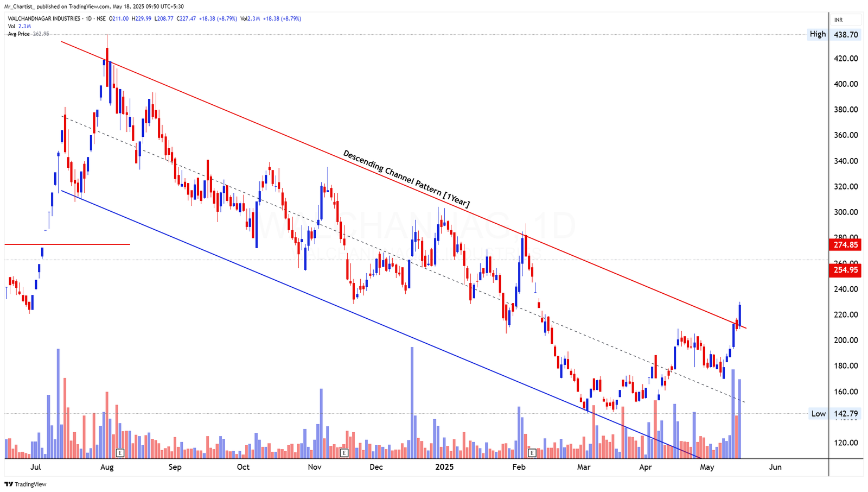Click the Oct label on time axis
The width and height of the screenshot is (868, 492).
coord(243,467)
